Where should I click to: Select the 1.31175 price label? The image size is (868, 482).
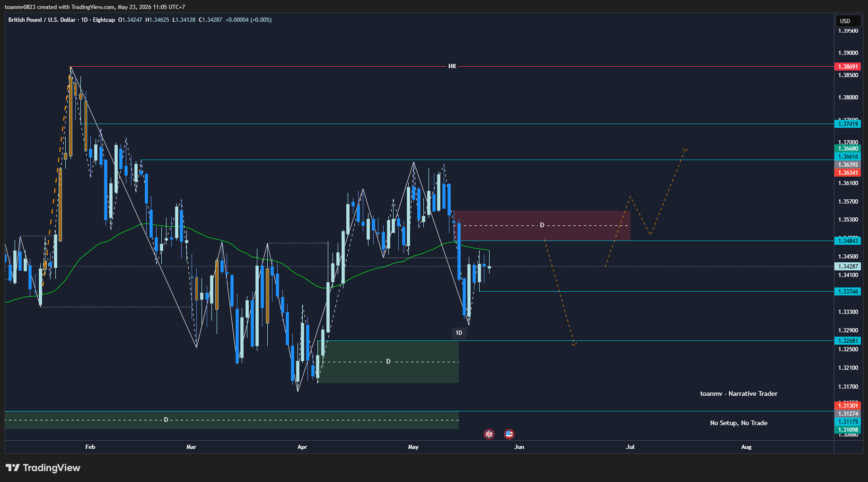[848, 422]
